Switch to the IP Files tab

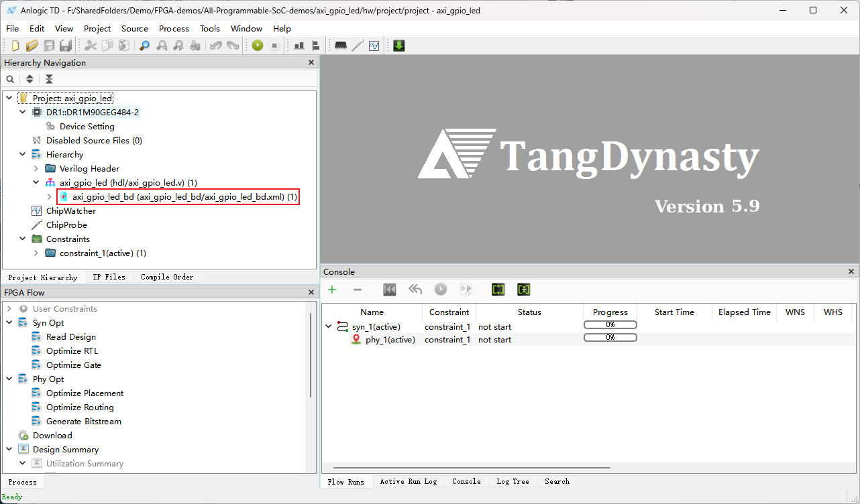(109, 277)
